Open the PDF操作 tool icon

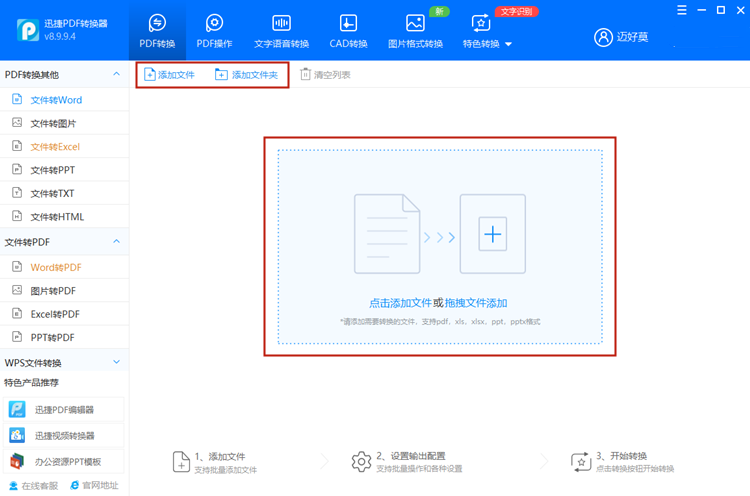tap(214, 22)
